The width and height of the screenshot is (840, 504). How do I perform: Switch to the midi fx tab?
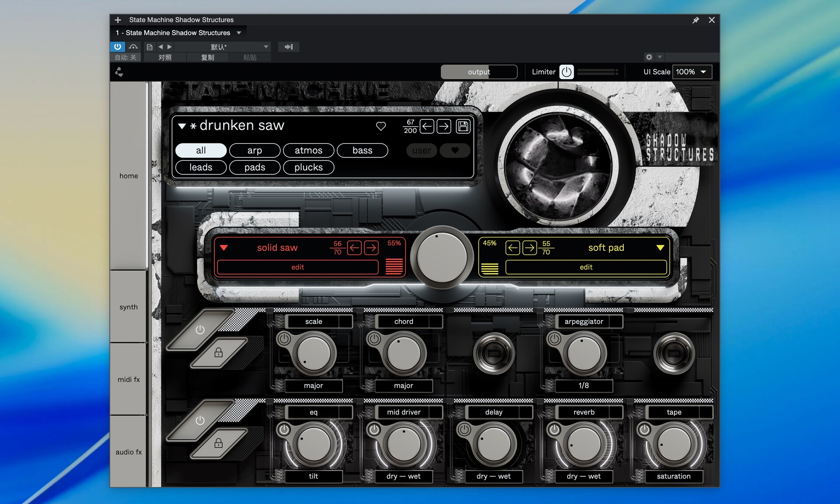coord(129,379)
